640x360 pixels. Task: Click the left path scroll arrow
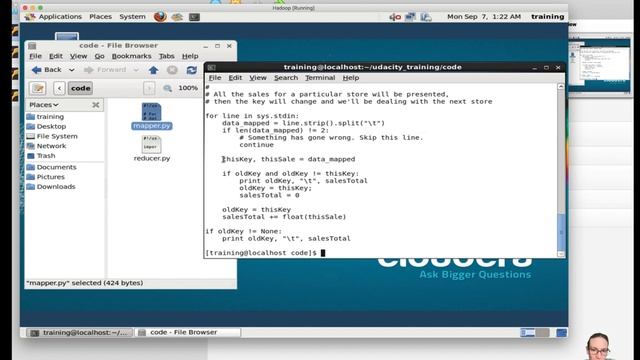point(59,88)
